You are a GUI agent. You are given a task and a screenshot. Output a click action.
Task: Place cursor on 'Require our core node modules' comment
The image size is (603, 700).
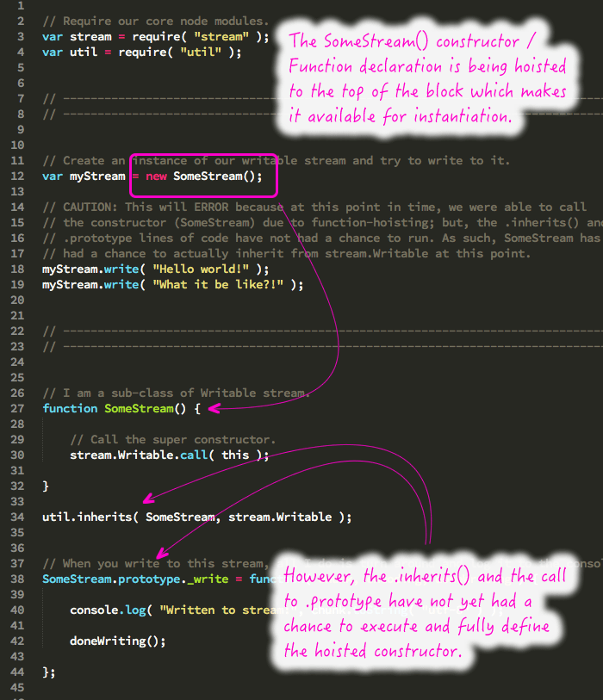click(x=156, y=21)
